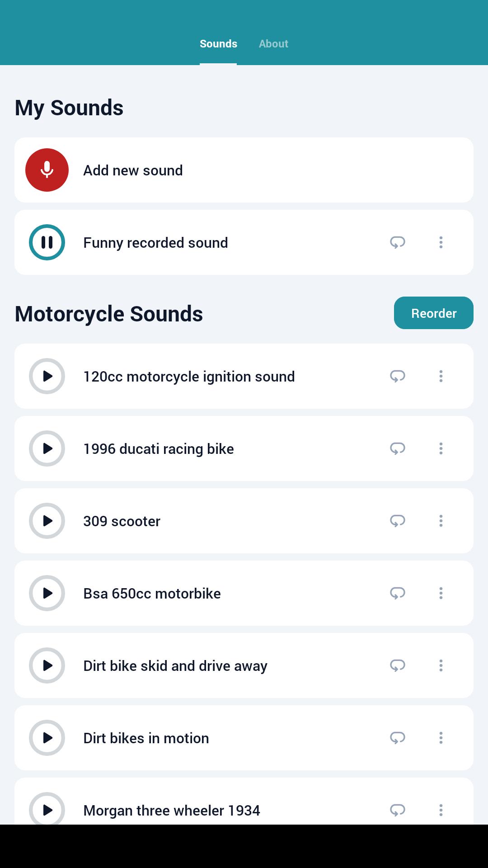Toggle loop for Funny recorded sound
This screenshot has height=868, width=488.
(x=398, y=242)
